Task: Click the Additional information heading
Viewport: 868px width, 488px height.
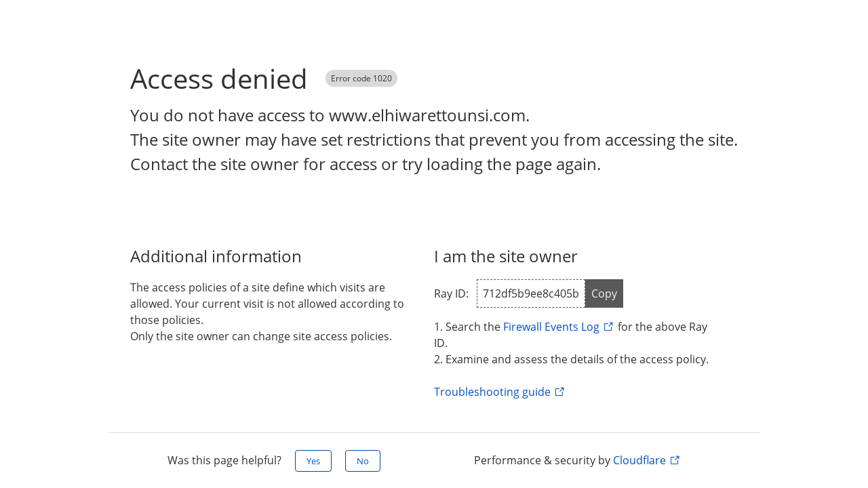Action: click(x=216, y=256)
